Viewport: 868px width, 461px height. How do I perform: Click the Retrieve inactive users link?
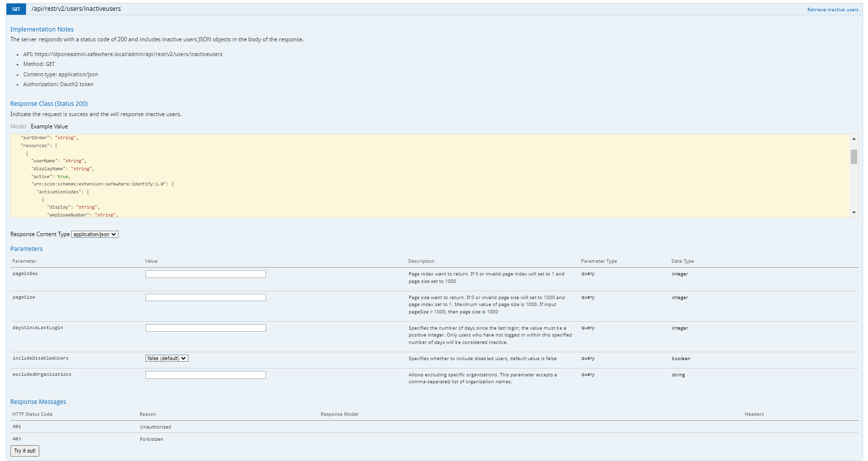833,10
